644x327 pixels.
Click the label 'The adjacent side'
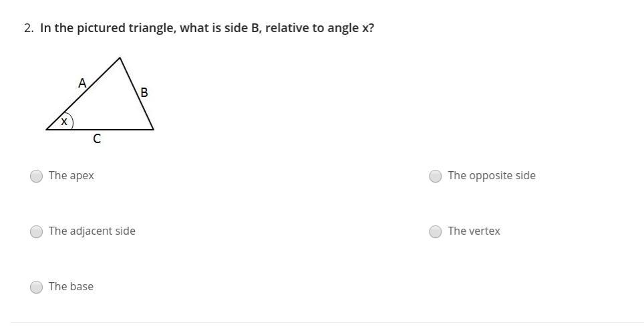(92, 231)
